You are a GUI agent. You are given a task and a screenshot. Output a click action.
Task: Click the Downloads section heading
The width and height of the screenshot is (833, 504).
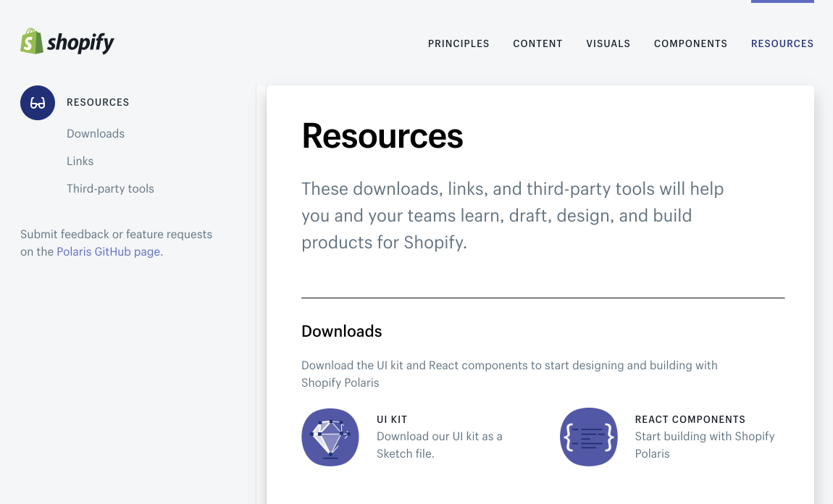pyautogui.click(x=341, y=332)
